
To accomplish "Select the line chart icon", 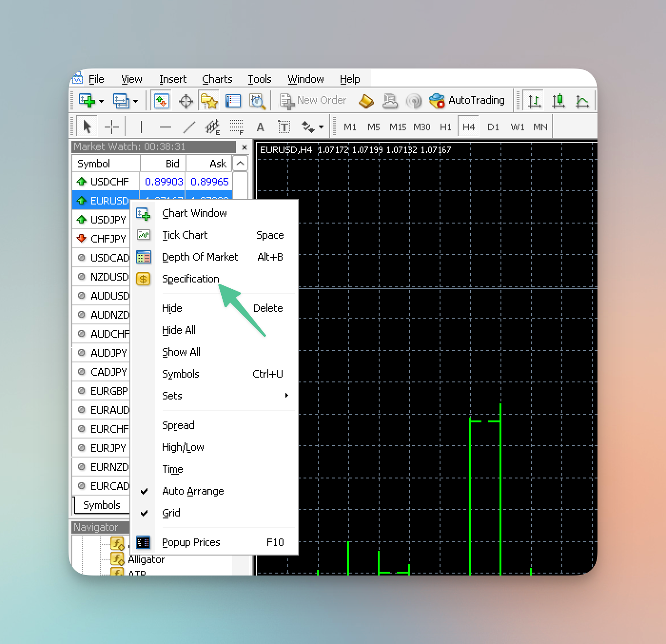I will (x=582, y=101).
